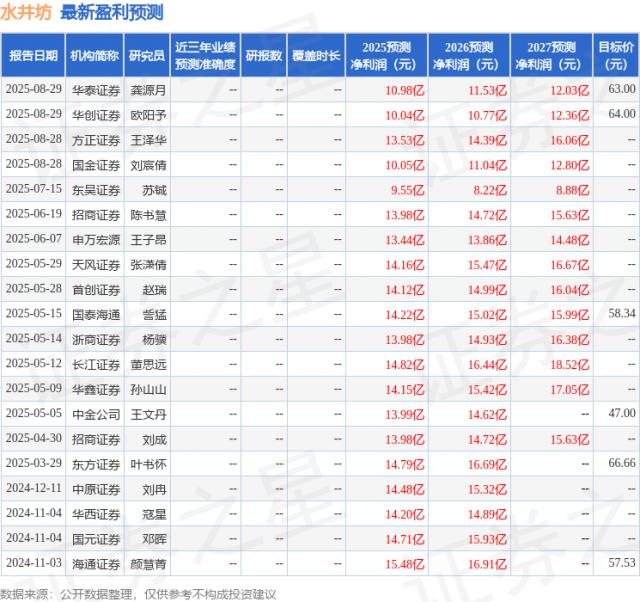Click 2026 forecast value 16.91亿
The image size is (640, 602).
(x=487, y=564)
